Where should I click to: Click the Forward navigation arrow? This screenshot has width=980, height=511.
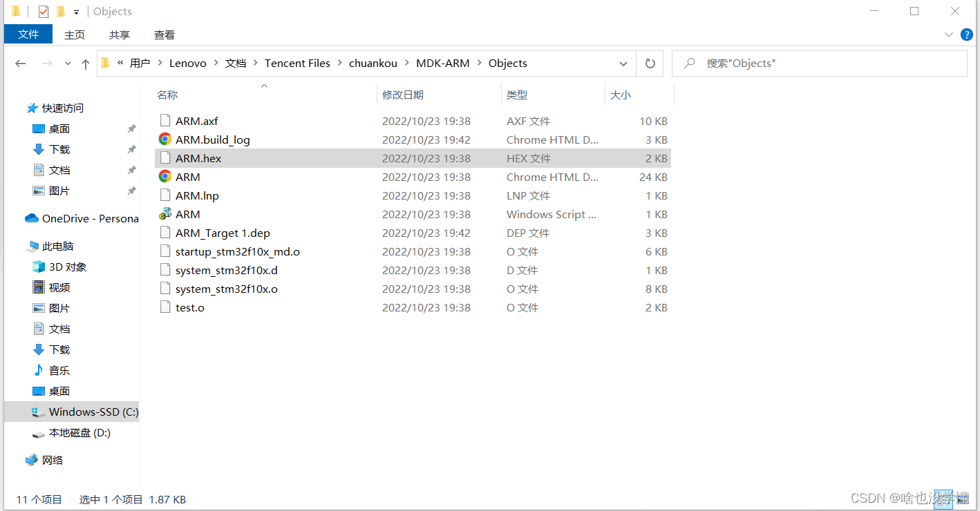(x=47, y=64)
